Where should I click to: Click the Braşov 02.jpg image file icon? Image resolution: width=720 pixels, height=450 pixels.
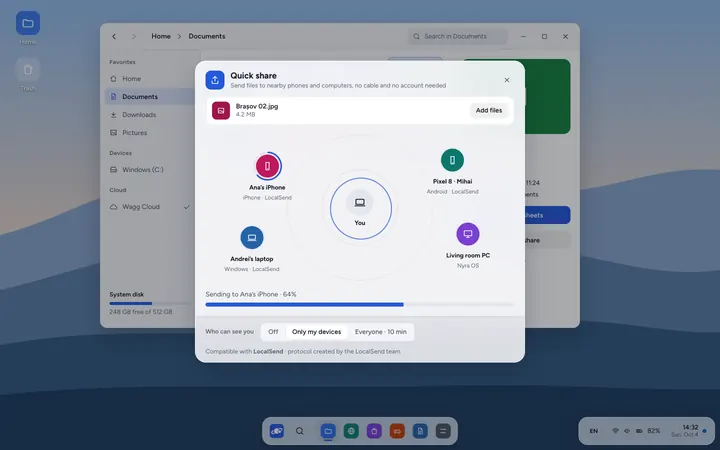pos(221,111)
